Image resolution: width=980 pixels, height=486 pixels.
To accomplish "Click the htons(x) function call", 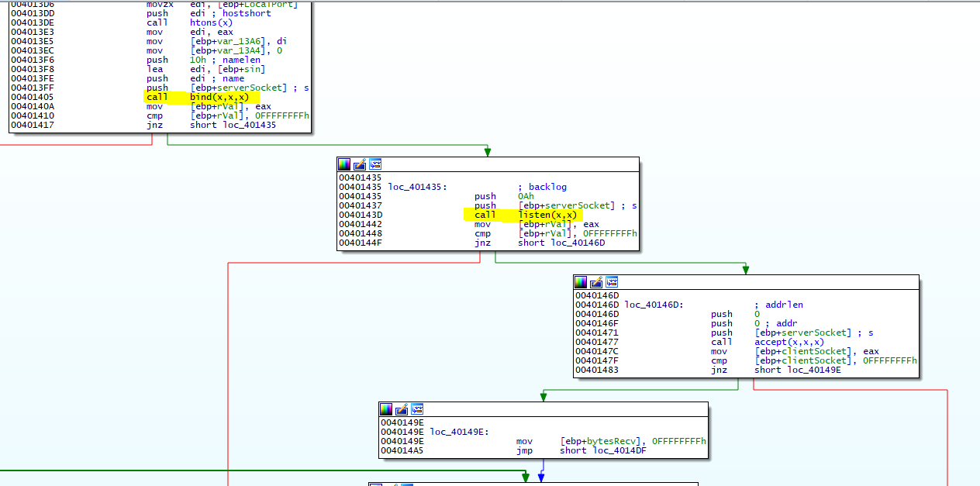I will (211, 22).
